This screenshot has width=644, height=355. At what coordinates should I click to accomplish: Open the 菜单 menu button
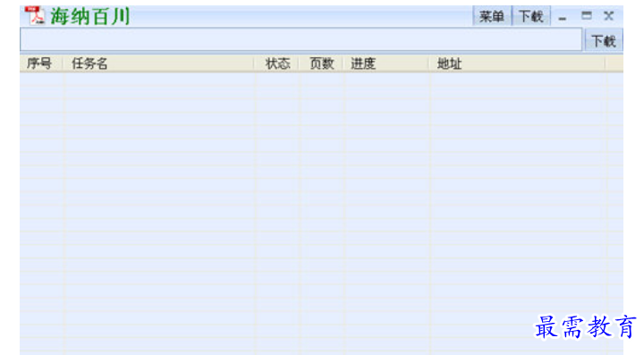[492, 16]
